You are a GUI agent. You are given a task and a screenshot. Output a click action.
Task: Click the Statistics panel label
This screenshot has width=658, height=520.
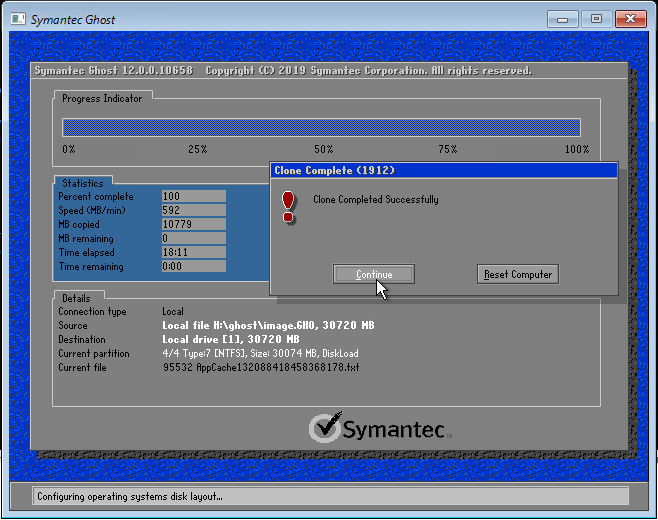83,183
